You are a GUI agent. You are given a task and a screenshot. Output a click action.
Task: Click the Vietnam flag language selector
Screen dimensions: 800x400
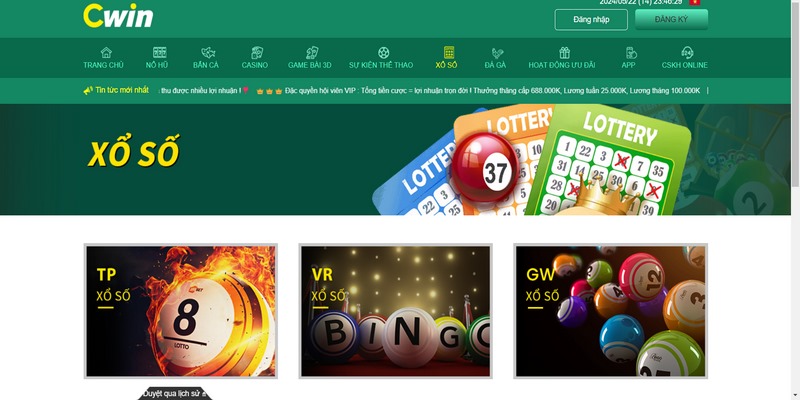694,2
